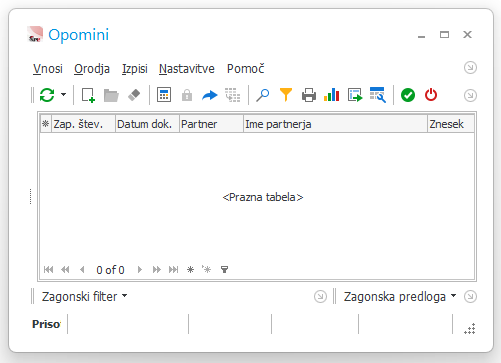
Task: Click the navigator small filter icon
Action: click(x=224, y=269)
